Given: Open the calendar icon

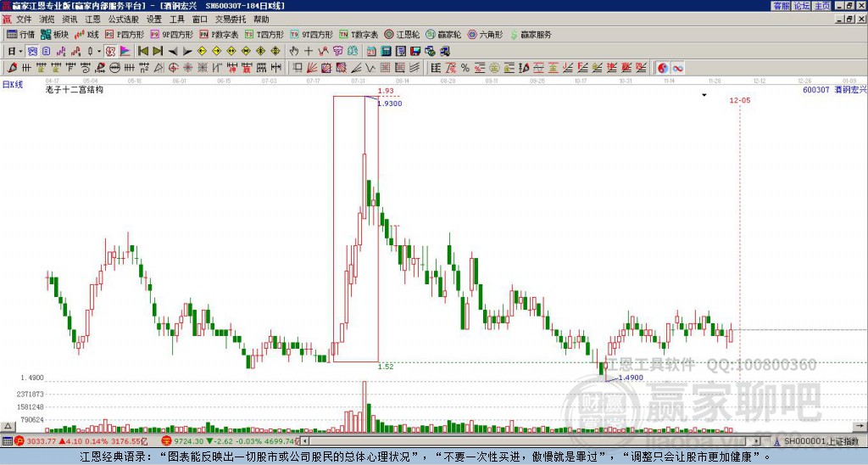Looking at the screenshot, I should 371,52.
